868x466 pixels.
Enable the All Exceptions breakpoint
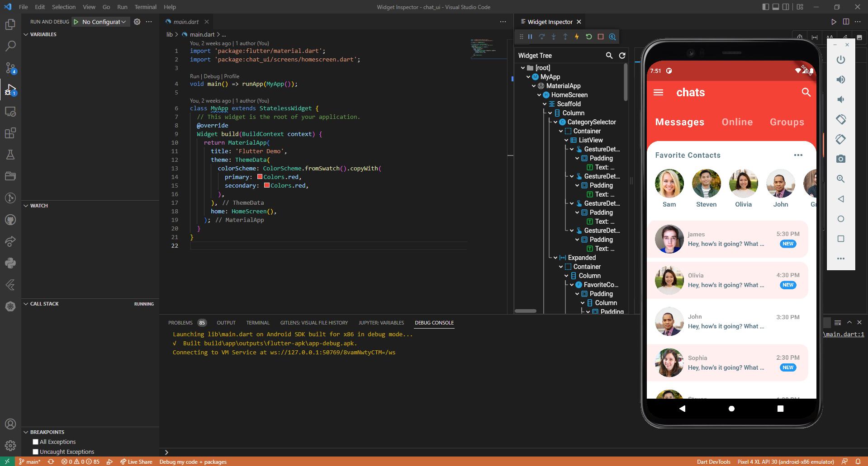(35, 442)
